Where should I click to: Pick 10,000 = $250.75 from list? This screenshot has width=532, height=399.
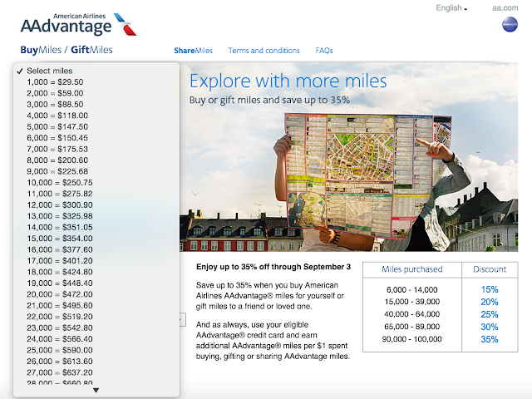[96, 183]
